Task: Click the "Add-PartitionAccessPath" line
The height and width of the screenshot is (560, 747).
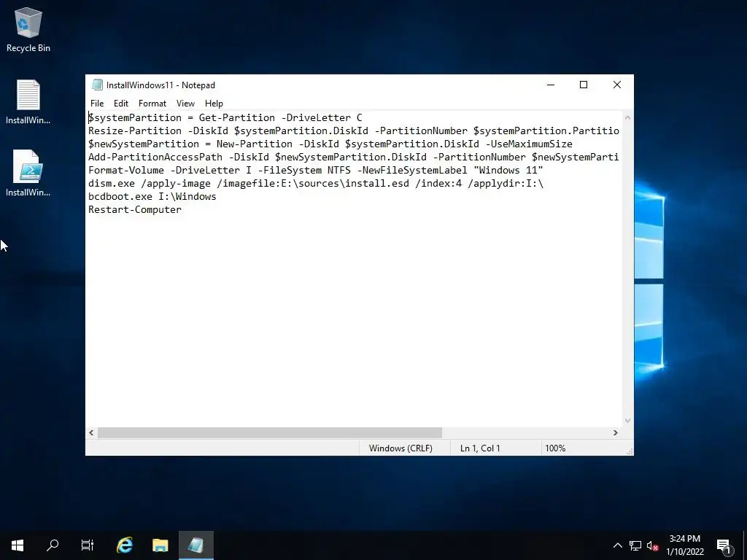Action: pyautogui.click(x=354, y=157)
